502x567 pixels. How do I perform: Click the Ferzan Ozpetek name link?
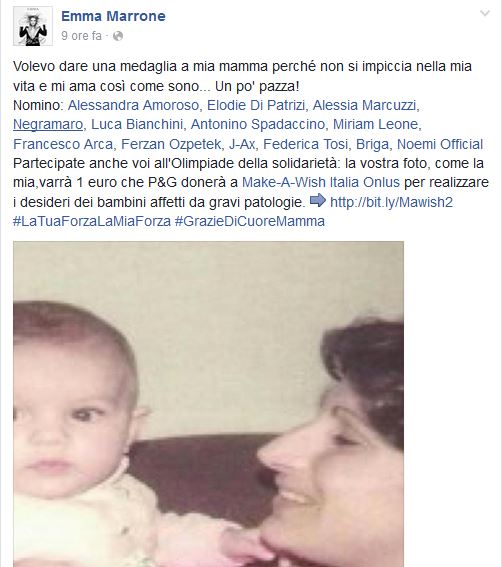[171, 144]
